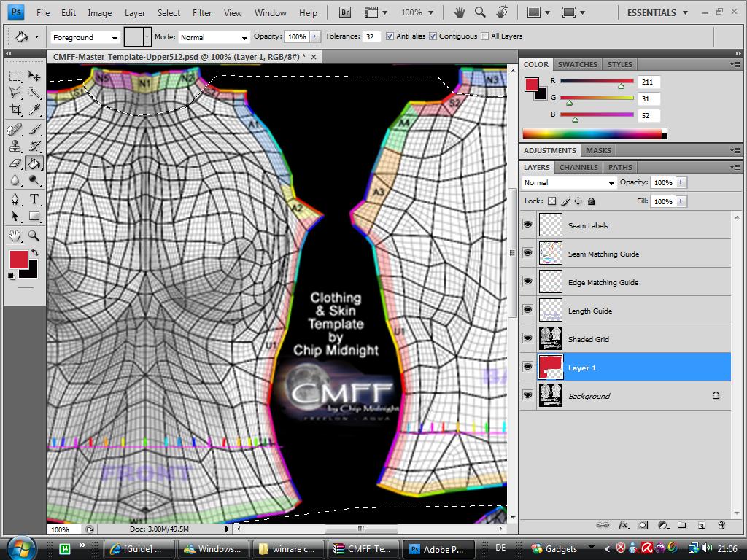Viewport: 747px width, 560px height.
Task: Select the Hand tool in toolbox
Action: (x=15, y=236)
